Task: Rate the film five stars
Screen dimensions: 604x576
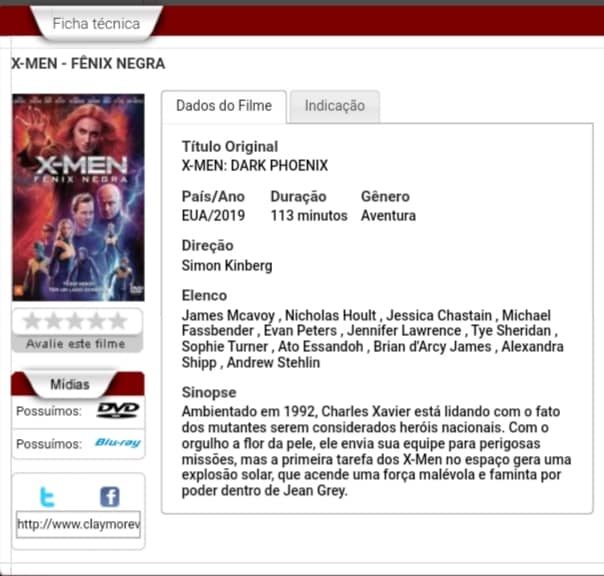Action: tap(118, 321)
